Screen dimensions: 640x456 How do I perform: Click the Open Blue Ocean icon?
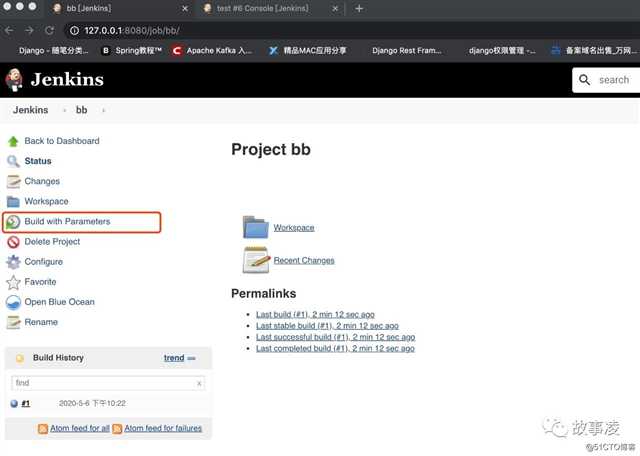13,303
